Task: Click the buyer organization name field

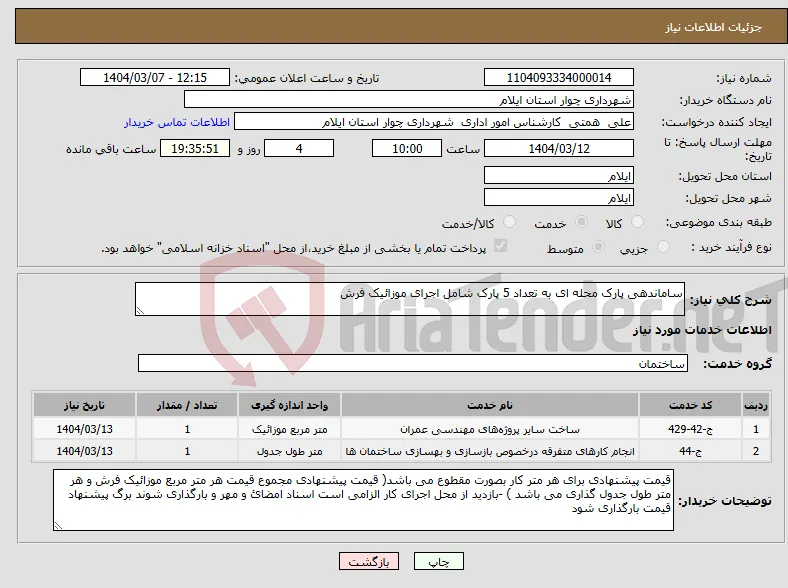Action: click(x=409, y=100)
